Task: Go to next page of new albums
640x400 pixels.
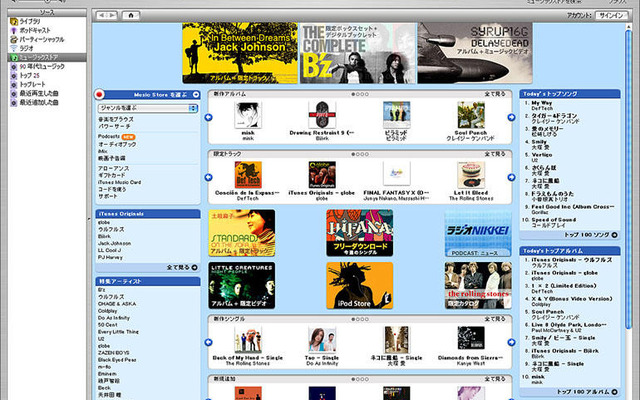Action: tap(511, 118)
